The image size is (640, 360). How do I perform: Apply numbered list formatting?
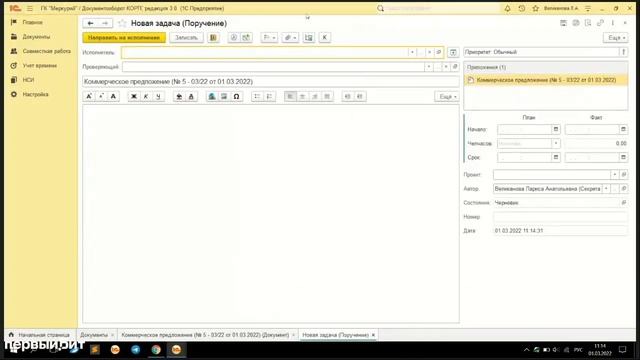pyautogui.click(x=269, y=96)
